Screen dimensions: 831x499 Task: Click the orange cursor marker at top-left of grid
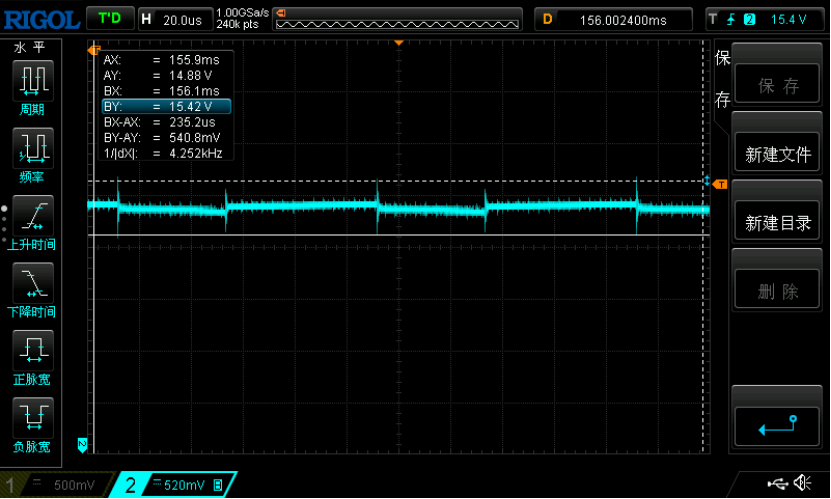point(94,50)
